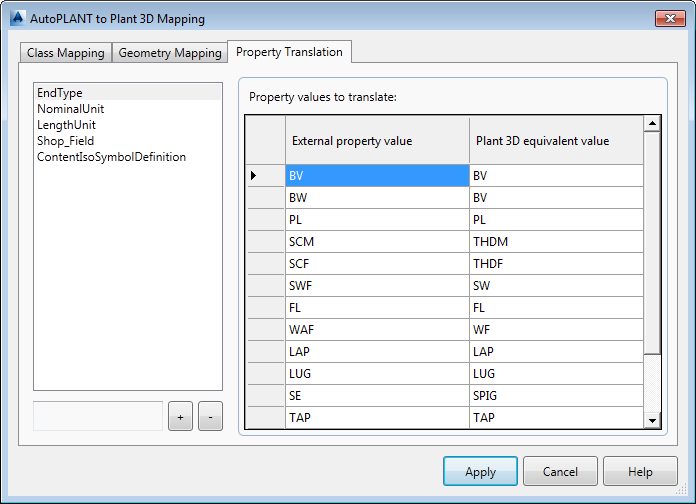Screen dimensions: 696x504
Task: Add a property with the plus button
Action: pos(180,417)
